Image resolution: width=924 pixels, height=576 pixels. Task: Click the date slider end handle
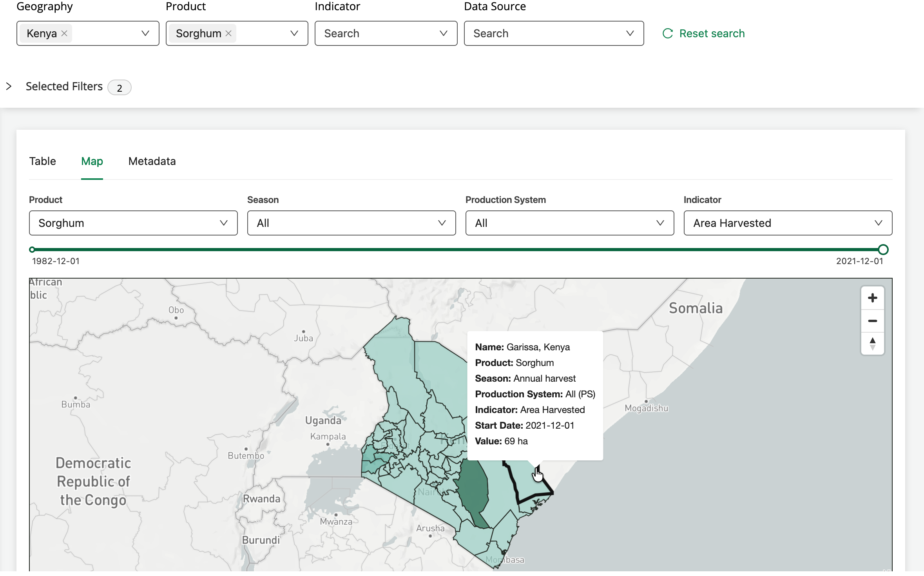883,250
